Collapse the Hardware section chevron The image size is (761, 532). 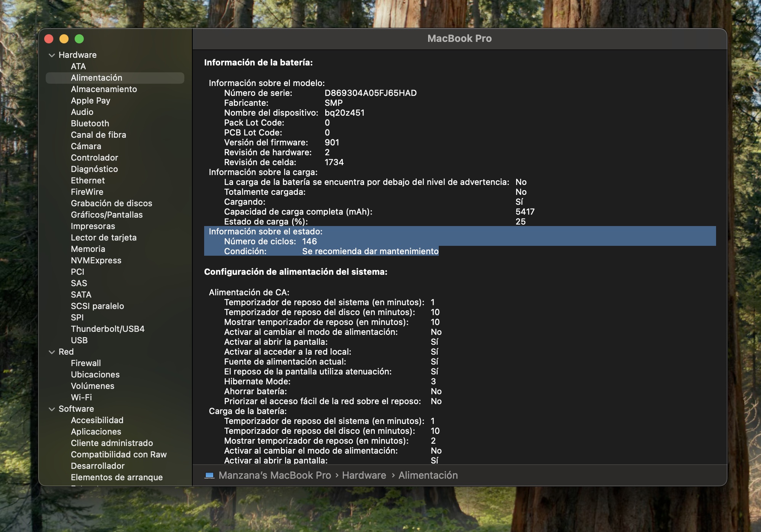coord(52,55)
